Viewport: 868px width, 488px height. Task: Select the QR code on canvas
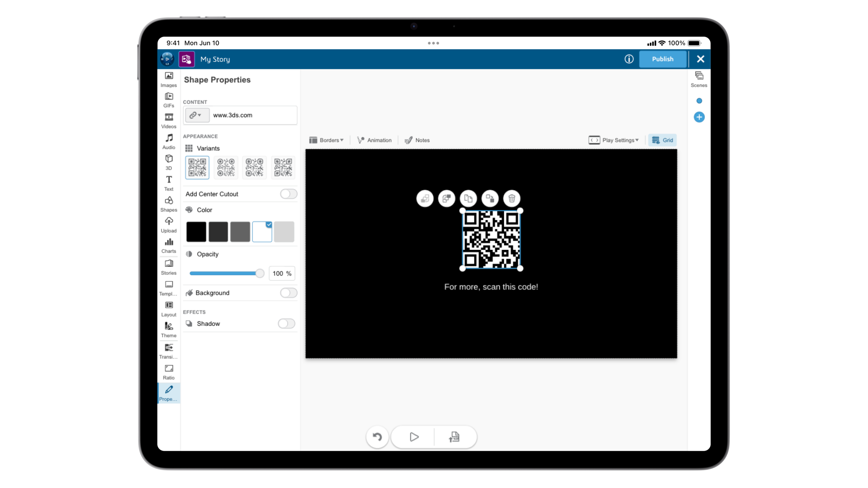pos(491,240)
